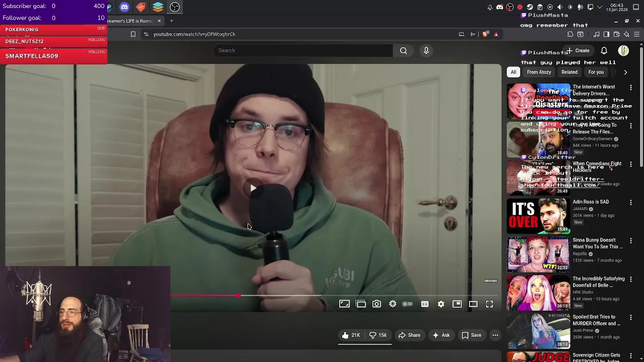This screenshot has width=644, height=362.
Task: Toggle the browser sidebar panel icon
Action: point(606,34)
